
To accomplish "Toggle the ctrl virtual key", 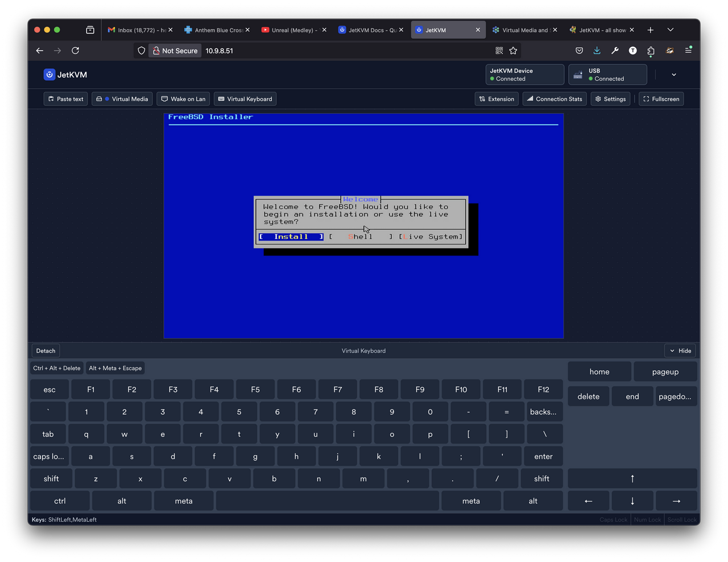I will click(x=60, y=501).
